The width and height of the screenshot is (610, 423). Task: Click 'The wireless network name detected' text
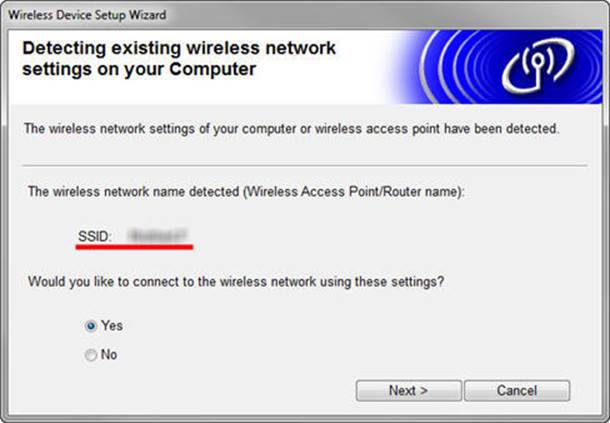(133, 190)
